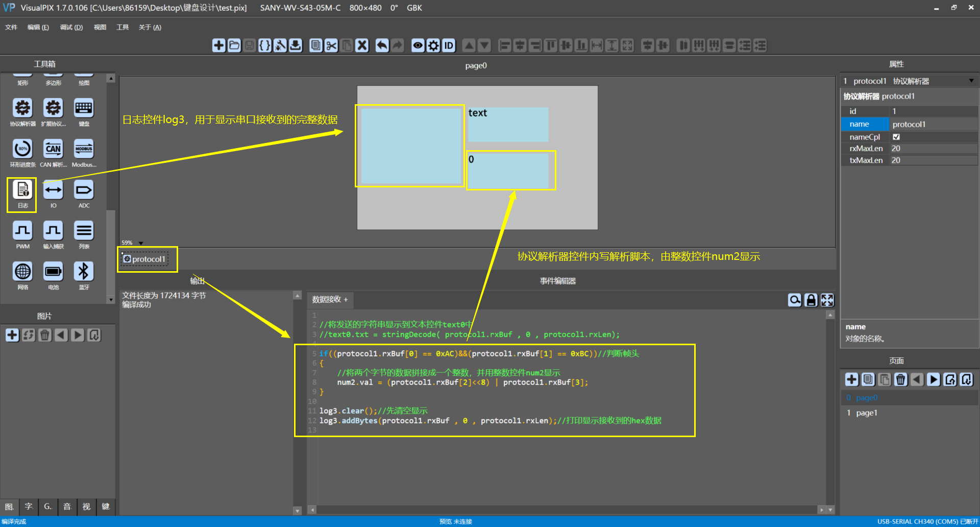Select the 扩展协议 extended protocol tool
Viewport: 980px width, 527px height.
(53, 112)
